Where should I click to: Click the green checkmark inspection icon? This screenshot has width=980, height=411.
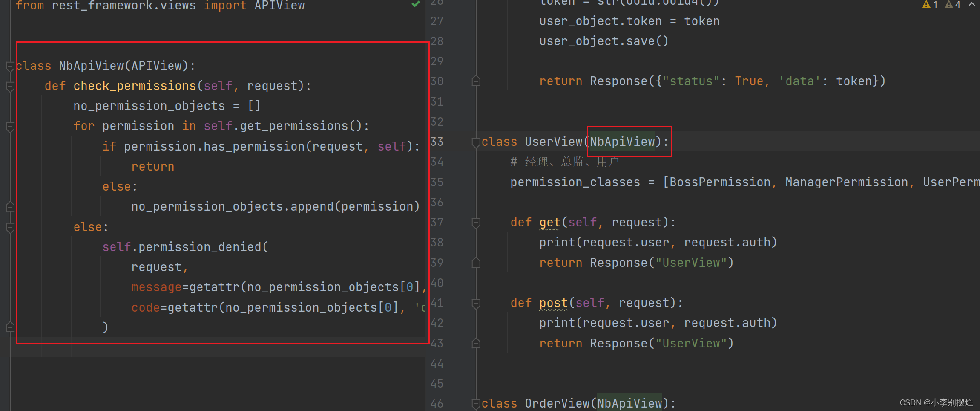click(x=416, y=4)
